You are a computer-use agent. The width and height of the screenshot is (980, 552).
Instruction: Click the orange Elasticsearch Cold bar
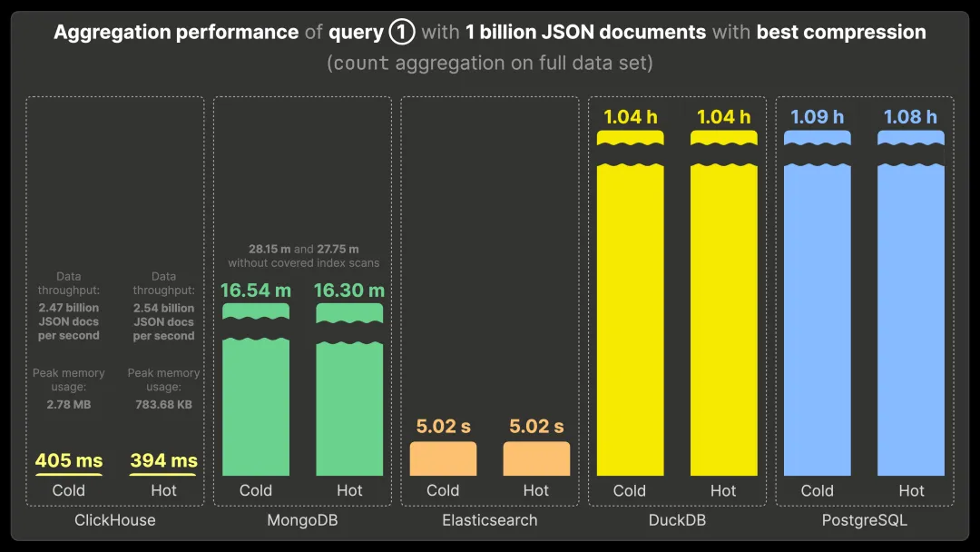(443, 458)
